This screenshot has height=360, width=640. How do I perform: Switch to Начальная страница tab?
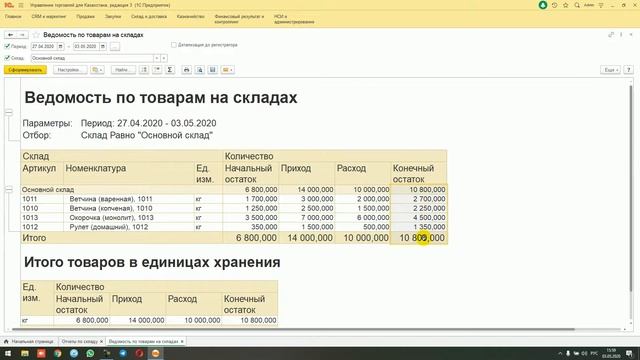pos(29,341)
